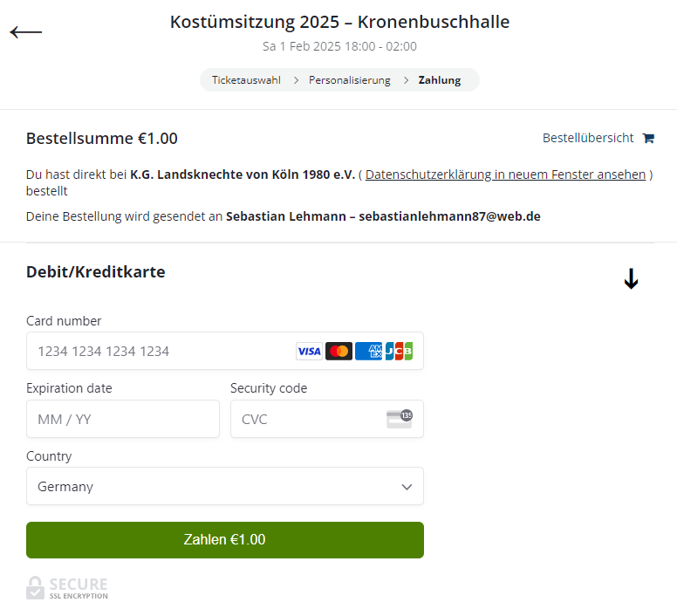Focus the Card number input field
Viewport: 677px width, 616px height.
[x=161, y=351]
